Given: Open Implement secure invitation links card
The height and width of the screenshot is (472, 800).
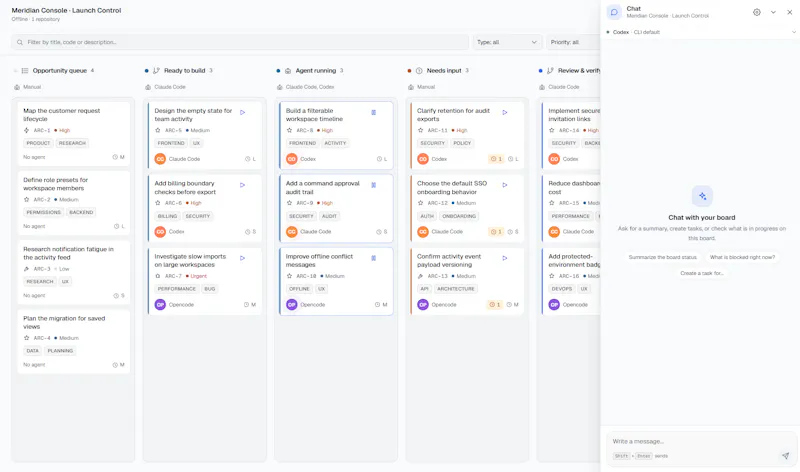Looking at the screenshot, I should click(571, 135).
